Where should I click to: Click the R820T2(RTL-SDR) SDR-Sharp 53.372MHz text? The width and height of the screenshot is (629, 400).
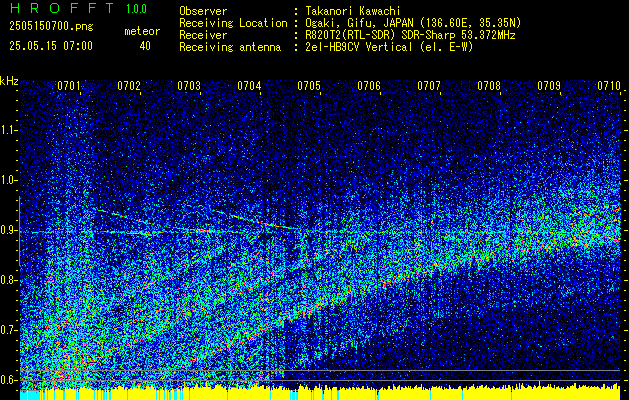point(410,35)
